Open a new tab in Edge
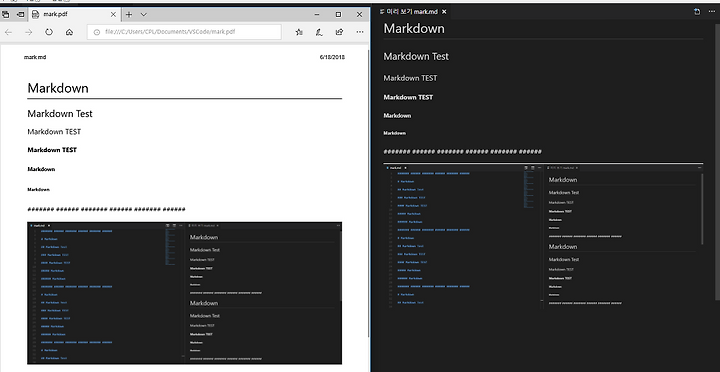720x372 pixels. tap(129, 15)
